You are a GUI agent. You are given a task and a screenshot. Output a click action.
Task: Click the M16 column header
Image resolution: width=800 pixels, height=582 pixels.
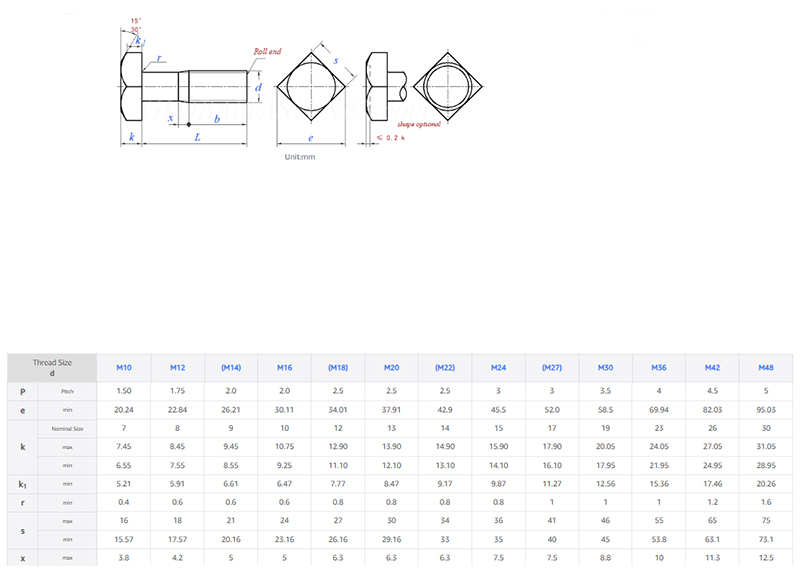point(285,367)
